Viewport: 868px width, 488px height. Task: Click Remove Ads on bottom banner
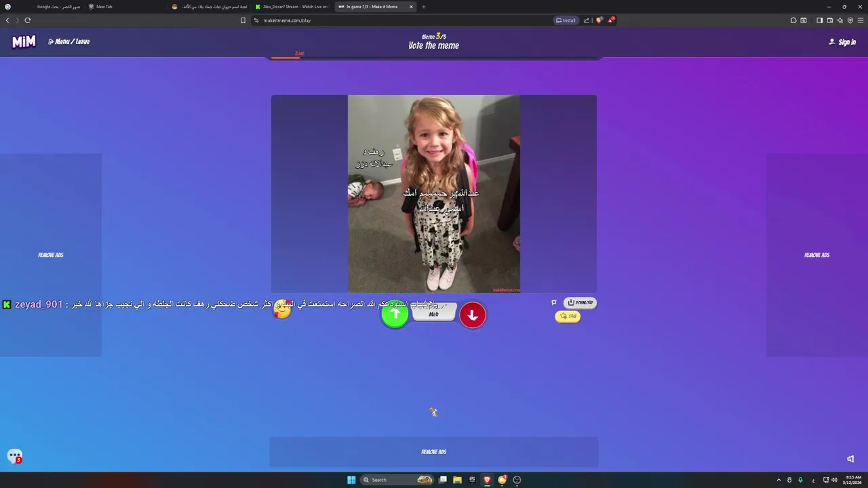(434, 452)
